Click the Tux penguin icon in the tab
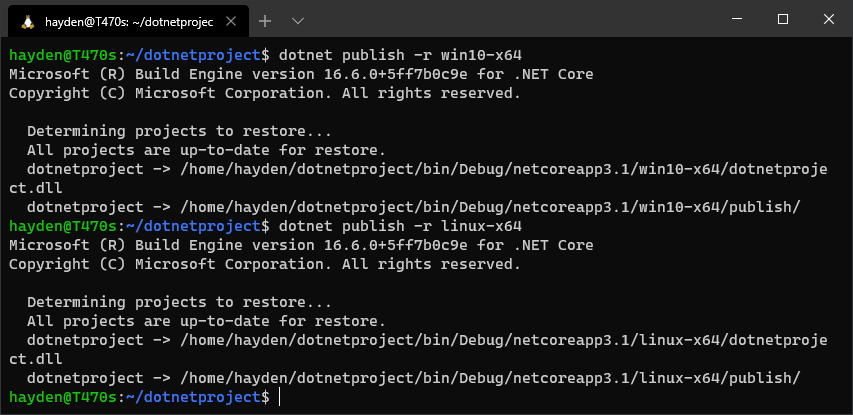The image size is (853, 415). (x=28, y=21)
